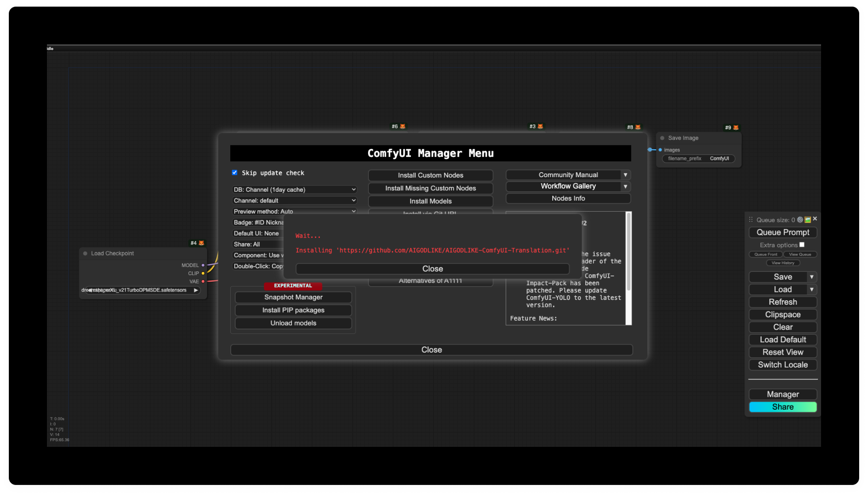
Task: Click the Refresh button
Action: pyautogui.click(x=783, y=302)
